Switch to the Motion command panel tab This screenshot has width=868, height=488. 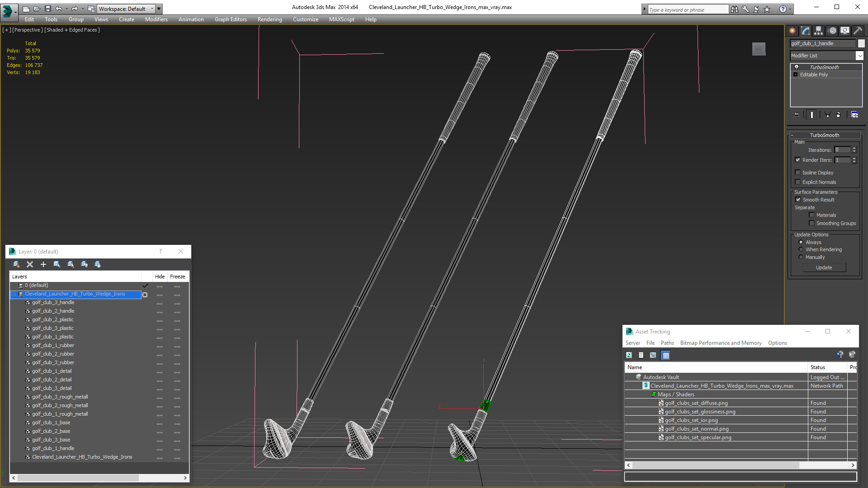pyautogui.click(x=832, y=31)
